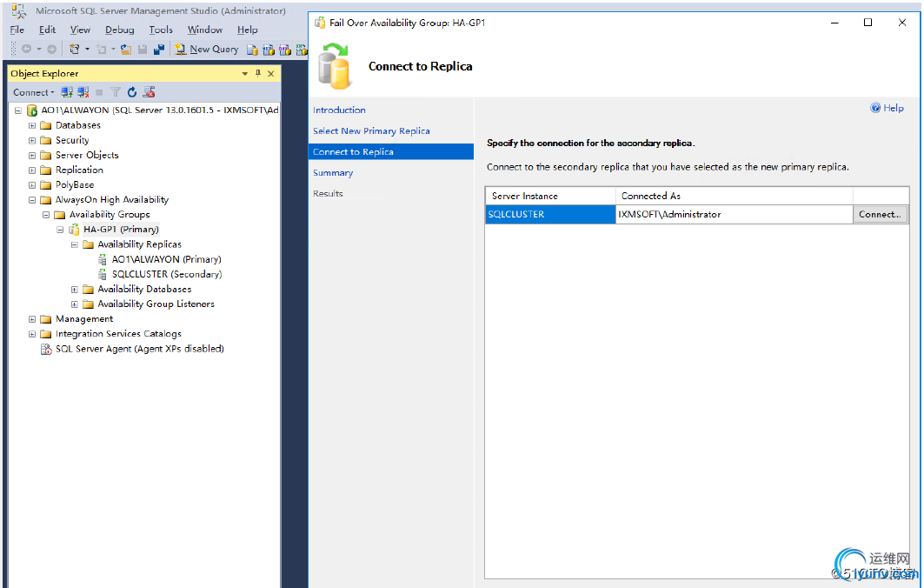Select the HA-GP1 (Primary) availability group

(x=121, y=230)
